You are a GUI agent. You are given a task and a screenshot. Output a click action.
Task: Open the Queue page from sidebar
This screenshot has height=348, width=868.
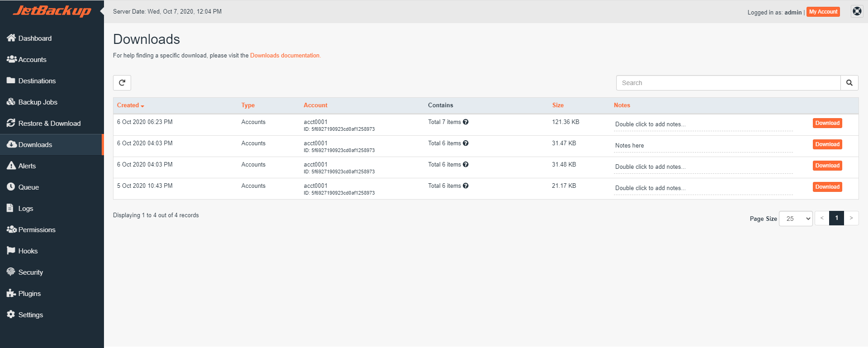(x=28, y=187)
